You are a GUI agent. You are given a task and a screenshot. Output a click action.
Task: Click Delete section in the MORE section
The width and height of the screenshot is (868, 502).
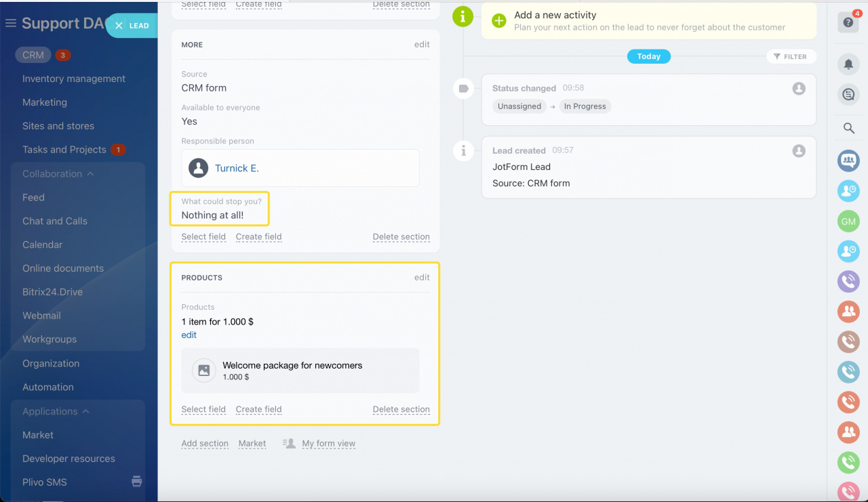[x=401, y=236]
